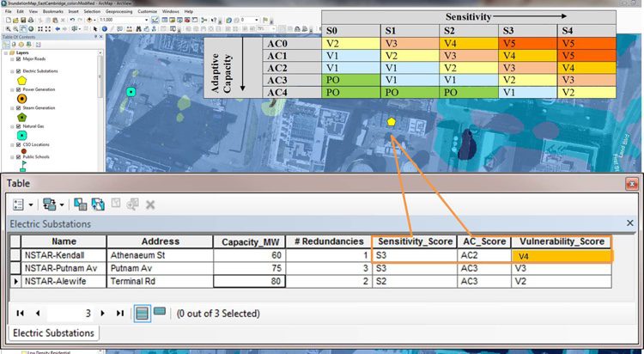
Task: Show selected records view button
Action: (x=159, y=314)
